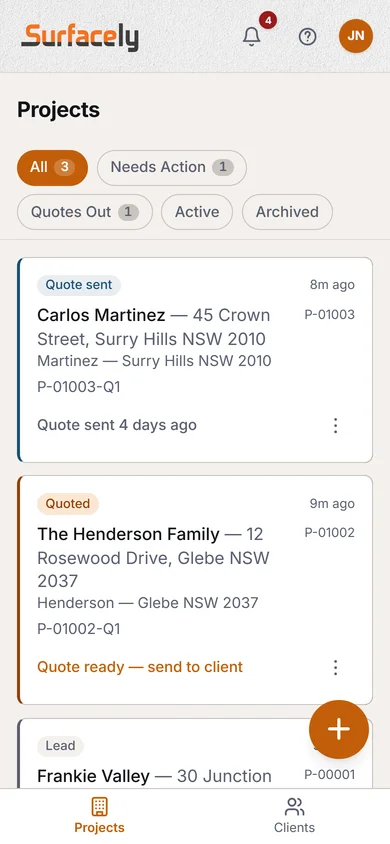Viewport: 390px width, 844px height.
Task: Click the Quoted status badge
Action: [68, 504]
